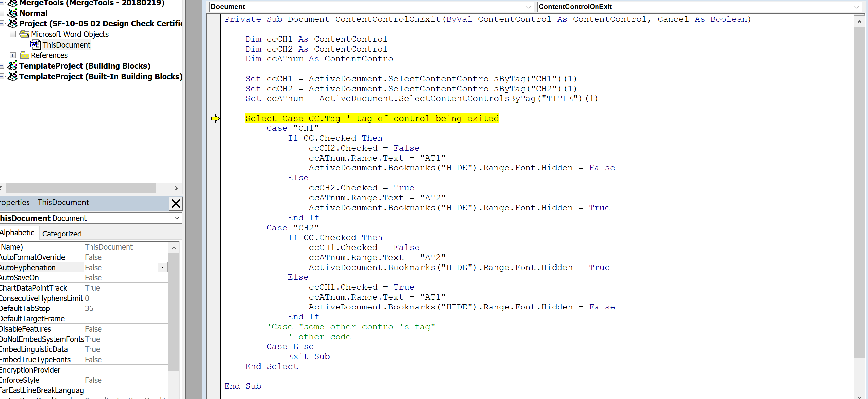Click the project tree scroll right arrow
868x399 pixels.
point(176,188)
